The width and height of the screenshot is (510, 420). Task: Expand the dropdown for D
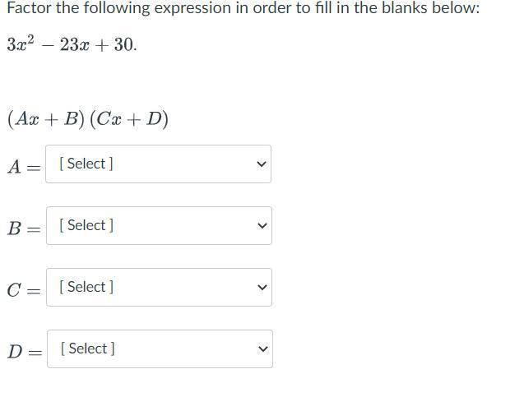(159, 349)
